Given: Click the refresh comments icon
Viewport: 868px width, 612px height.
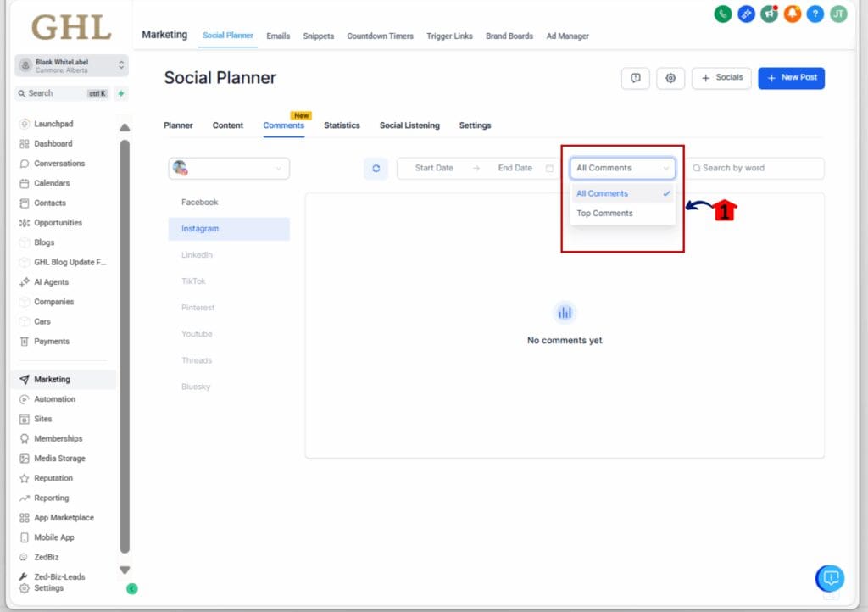Looking at the screenshot, I should point(376,168).
